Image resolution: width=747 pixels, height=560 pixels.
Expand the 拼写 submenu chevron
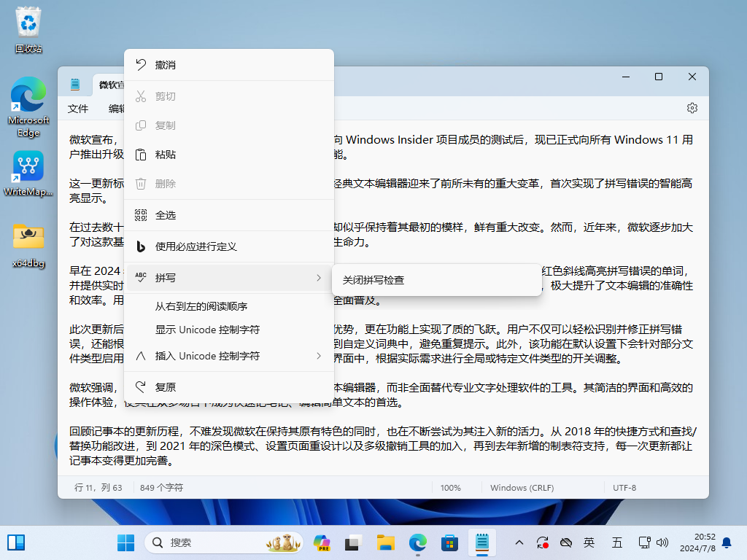pyautogui.click(x=319, y=277)
